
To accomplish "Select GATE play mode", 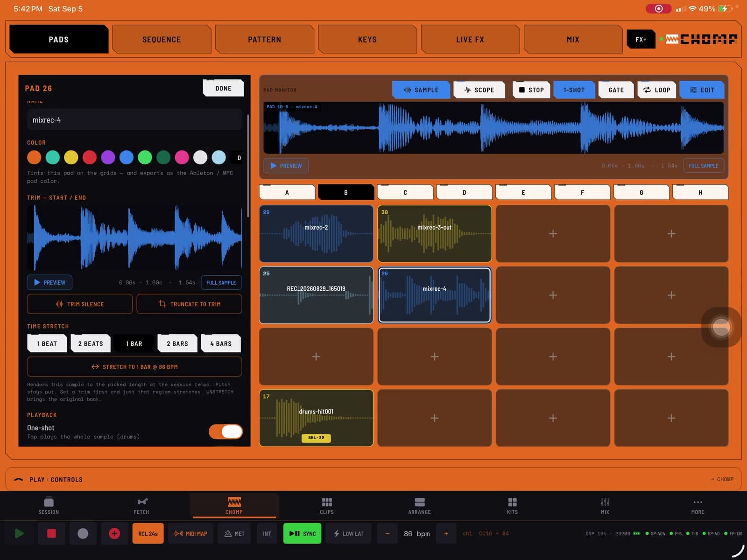I will 616,90.
